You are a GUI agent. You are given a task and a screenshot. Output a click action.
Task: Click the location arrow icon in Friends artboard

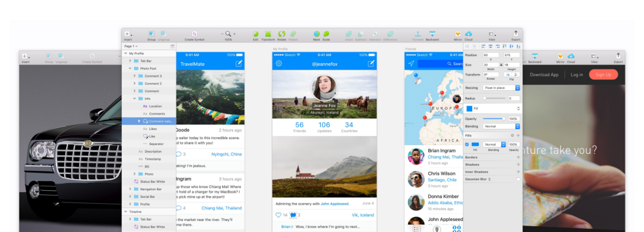tap(411, 63)
